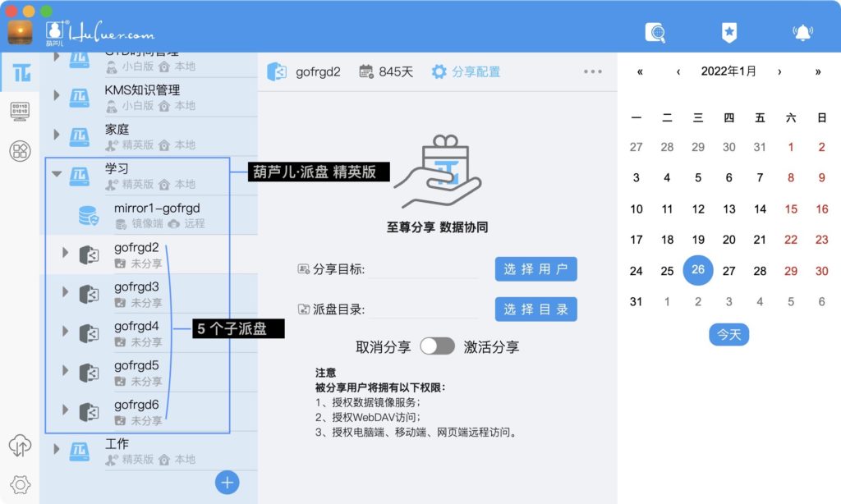This screenshot has width=841, height=504.
Task: Go to next year in calendar
Action: click(x=818, y=72)
